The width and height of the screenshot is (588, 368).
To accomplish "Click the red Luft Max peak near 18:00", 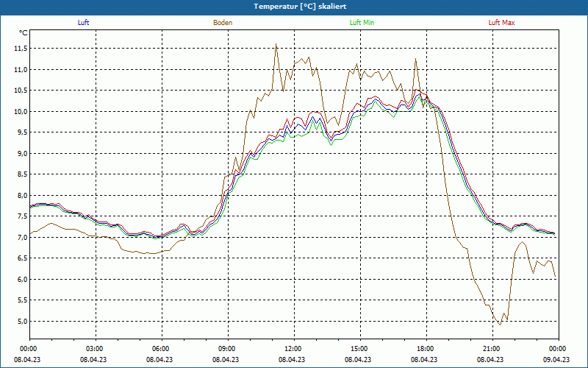I will click(416, 90).
